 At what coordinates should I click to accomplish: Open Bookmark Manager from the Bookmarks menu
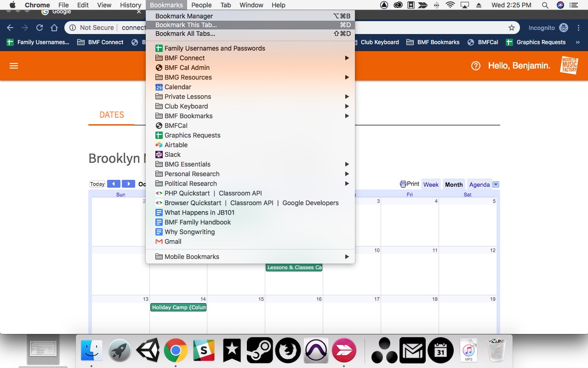[x=250, y=16]
